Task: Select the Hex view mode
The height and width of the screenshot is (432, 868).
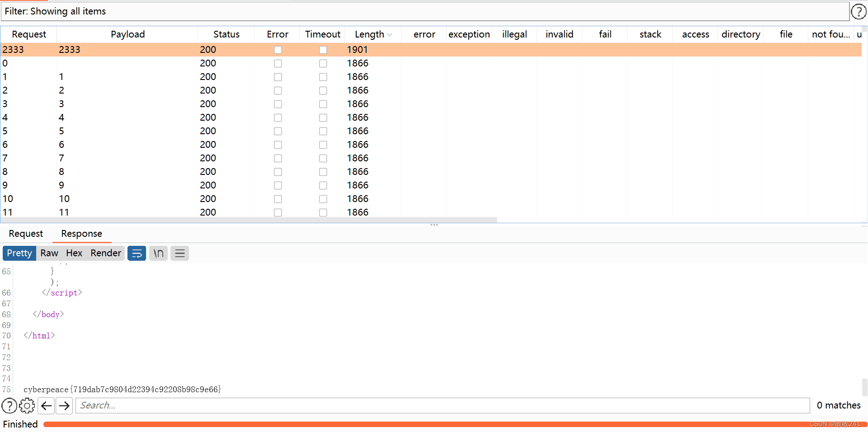Action: (x=74, y=253)
